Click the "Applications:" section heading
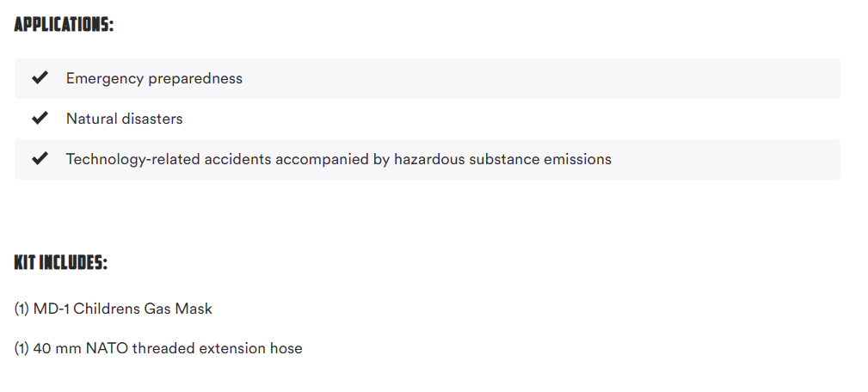The image size is (868, 392). point(64,24)
